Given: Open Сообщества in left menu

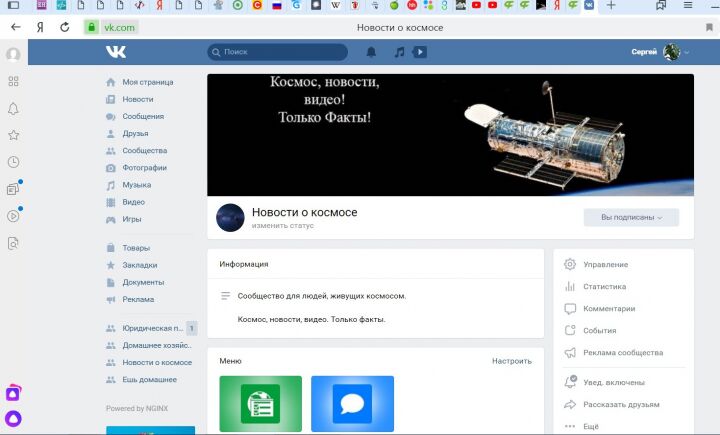Looking at the screenshot, I should [x=144, y=150].
